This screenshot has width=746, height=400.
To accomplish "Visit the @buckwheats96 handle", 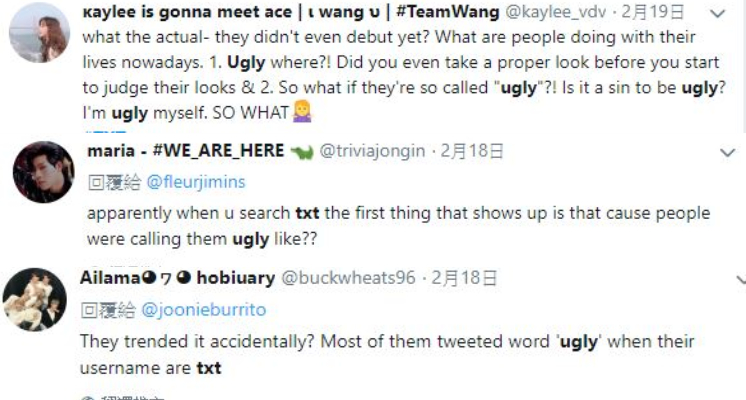I will [348, 278].
